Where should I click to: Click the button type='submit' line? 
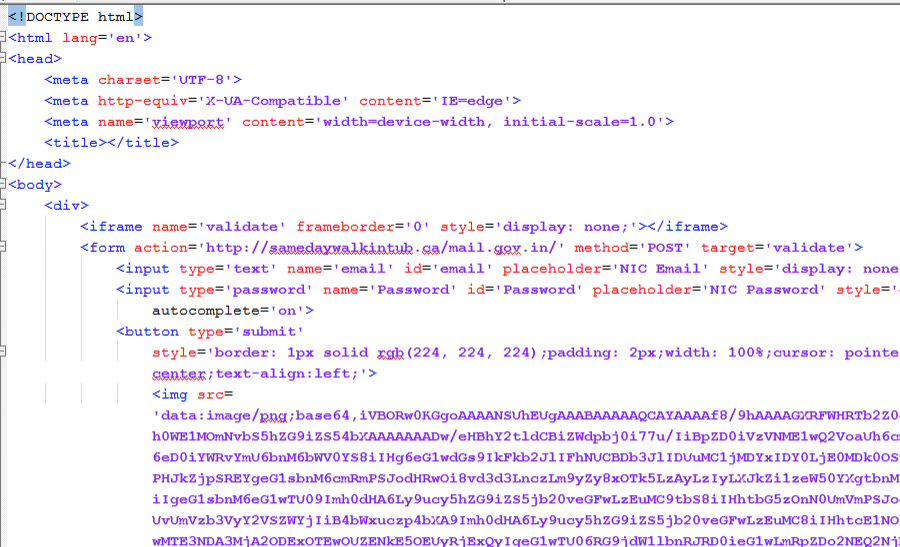click(x=210, y=332)
